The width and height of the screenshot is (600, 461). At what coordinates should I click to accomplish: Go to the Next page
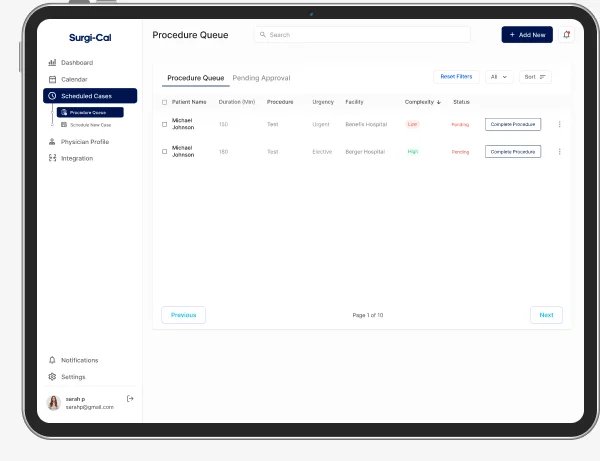(546, 315)
